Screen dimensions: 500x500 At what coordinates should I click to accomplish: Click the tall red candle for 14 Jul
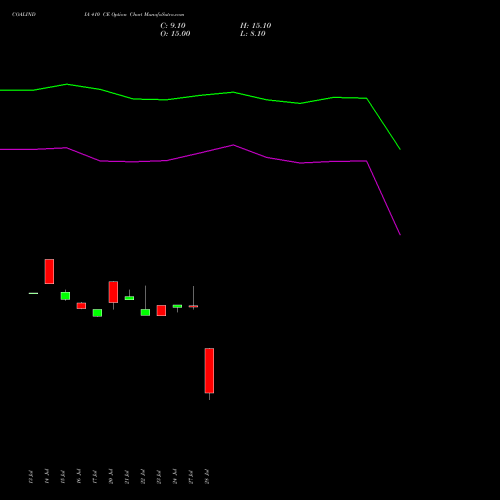[49, 271]
